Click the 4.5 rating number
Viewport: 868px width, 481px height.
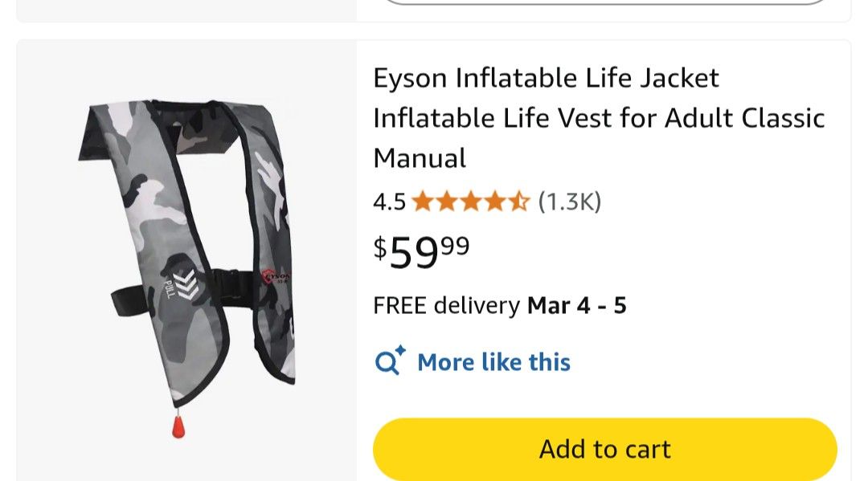tap(389, 202)
